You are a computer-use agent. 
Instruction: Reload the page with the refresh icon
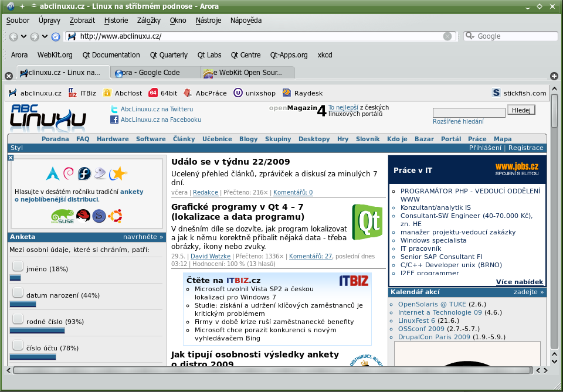click(56, 36)
